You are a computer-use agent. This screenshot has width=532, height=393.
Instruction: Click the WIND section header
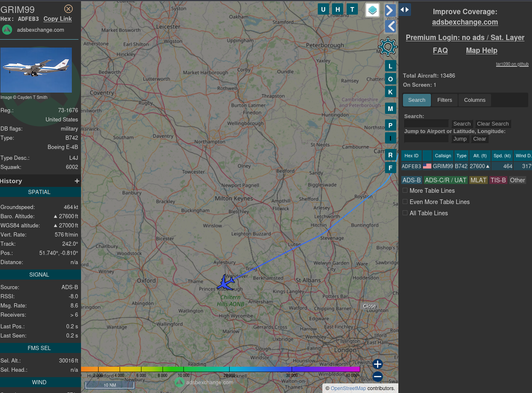(40, 382)
